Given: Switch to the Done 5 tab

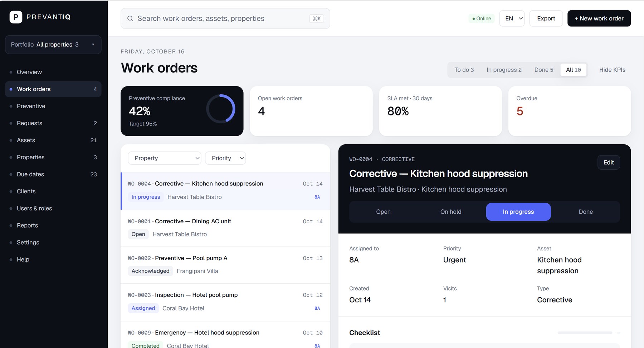Looking at the screenshot, I should [543, 70].
